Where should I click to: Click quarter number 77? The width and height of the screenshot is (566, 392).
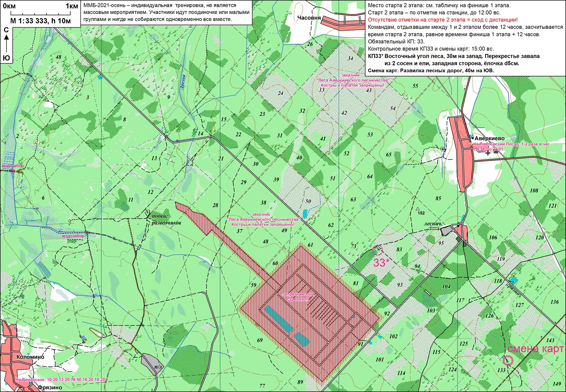tap(262, 386)
